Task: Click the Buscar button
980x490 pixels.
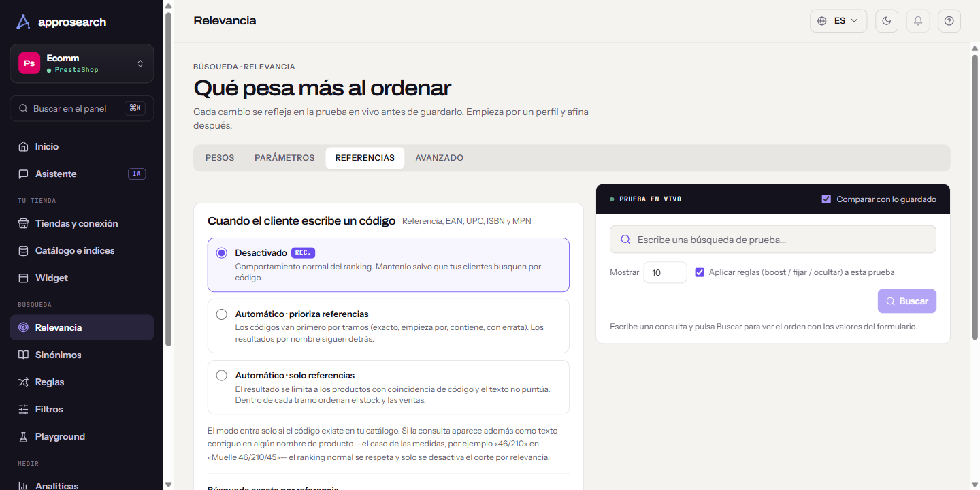Action: [907, 301]
